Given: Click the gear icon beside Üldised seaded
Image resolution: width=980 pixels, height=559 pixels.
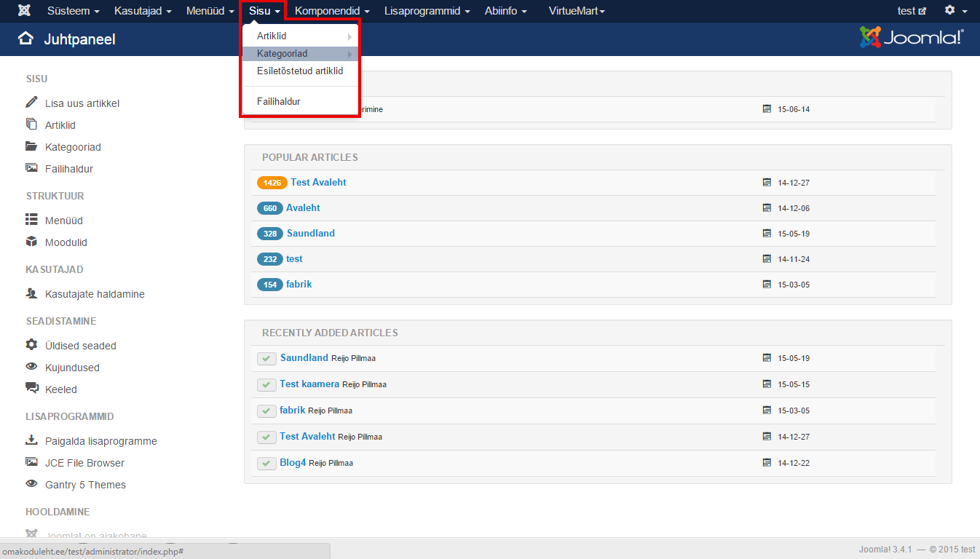Looking at the screenshot, I should click(31, 344).
